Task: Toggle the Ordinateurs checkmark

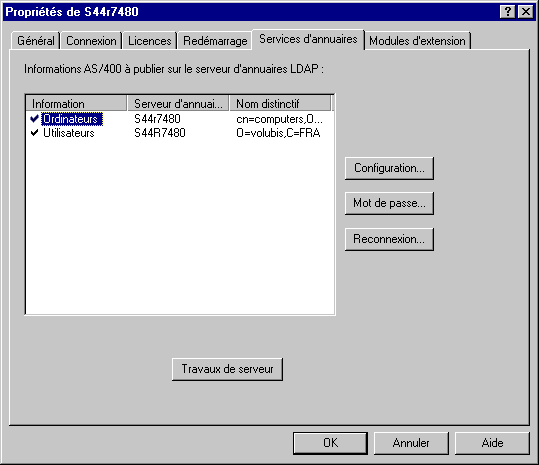Action: click(x=34, y=119)
